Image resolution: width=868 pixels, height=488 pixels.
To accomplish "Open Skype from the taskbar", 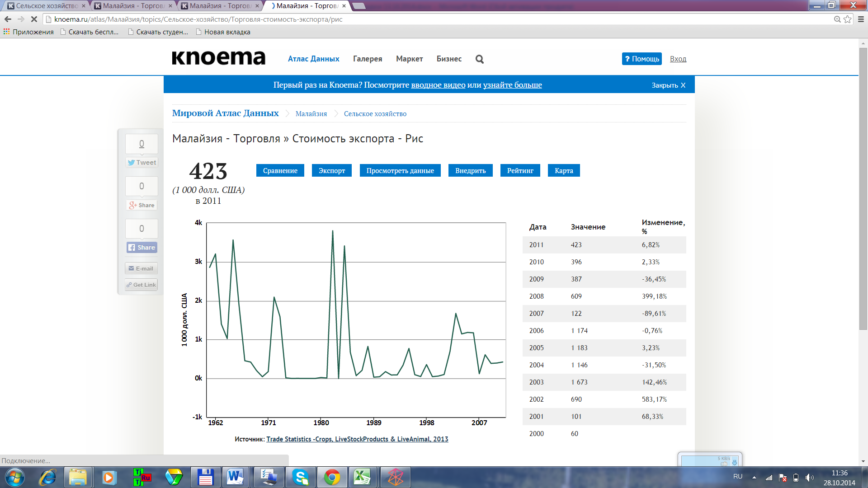I will click(301, 477).
